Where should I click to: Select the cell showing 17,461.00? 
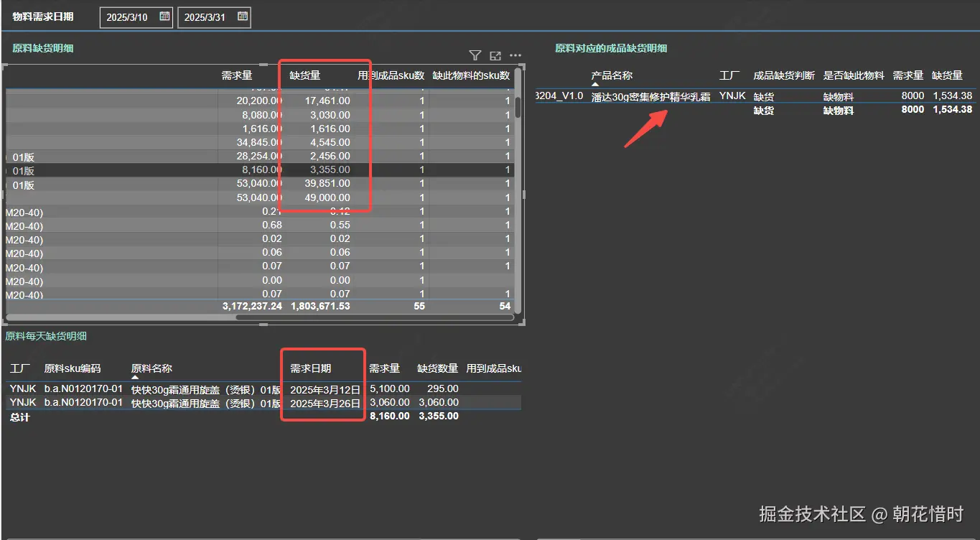(327, 101)
